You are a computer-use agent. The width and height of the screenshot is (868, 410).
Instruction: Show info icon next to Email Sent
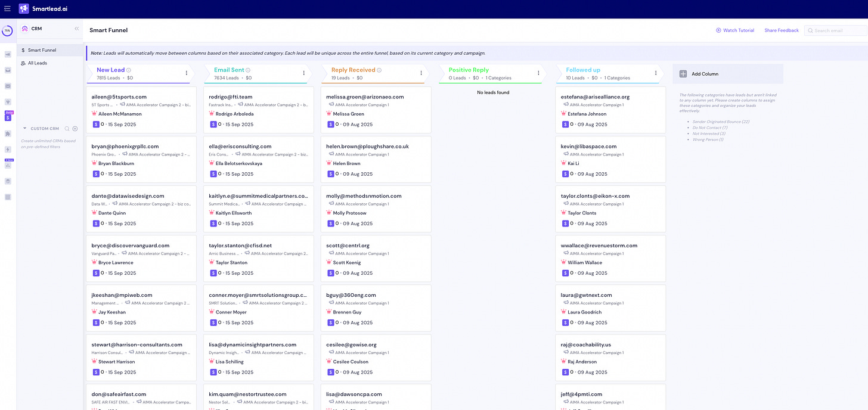(x=248, y=70)
